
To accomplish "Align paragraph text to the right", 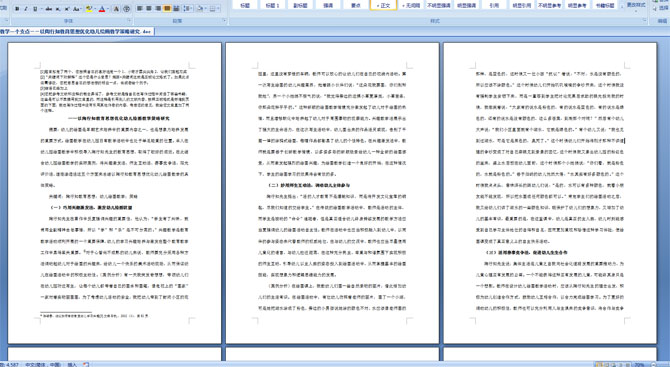I will 158,9.
